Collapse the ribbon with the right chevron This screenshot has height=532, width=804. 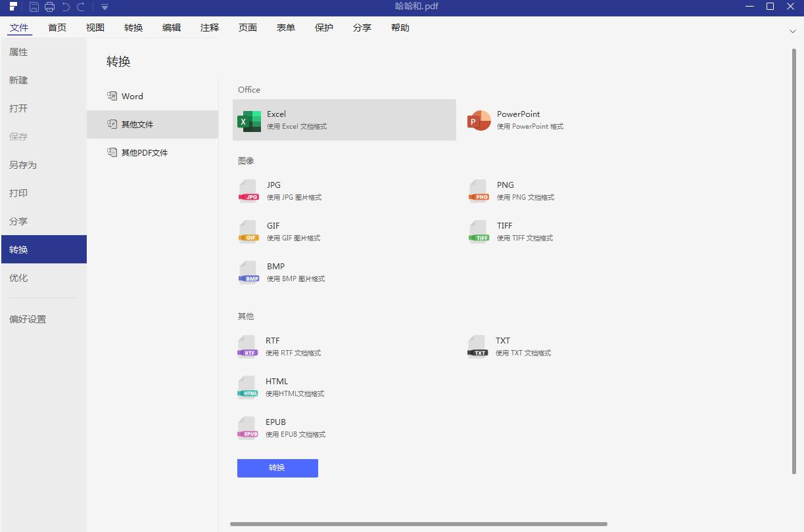793,31
